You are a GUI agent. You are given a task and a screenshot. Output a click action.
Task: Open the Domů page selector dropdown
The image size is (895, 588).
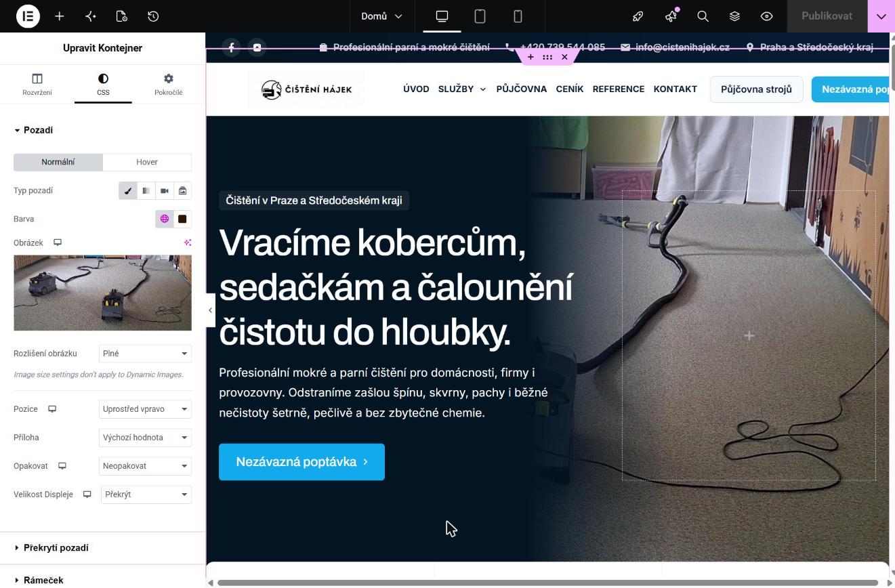(381, 16)
